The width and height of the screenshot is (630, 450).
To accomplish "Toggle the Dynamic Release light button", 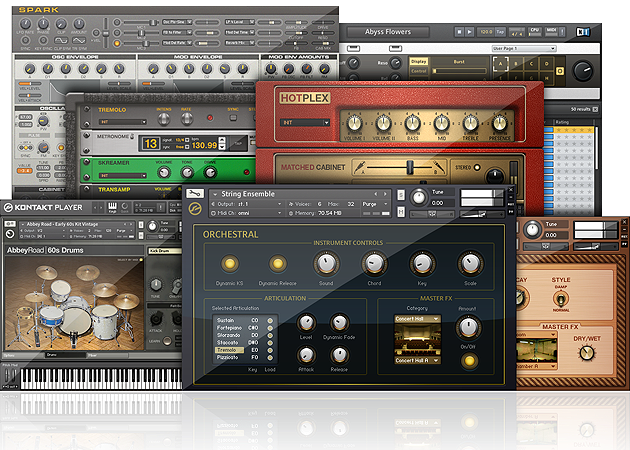I will coord(277,264).
